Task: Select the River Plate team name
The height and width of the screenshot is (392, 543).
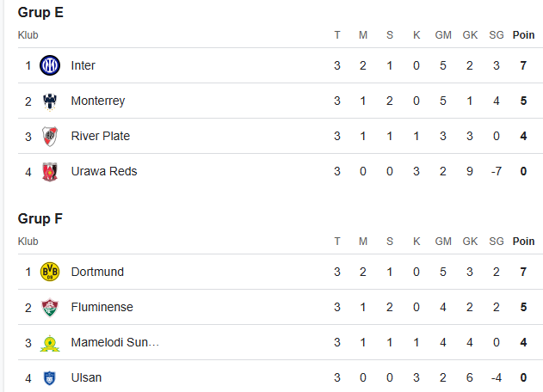Action: click(x=101, y=136)
